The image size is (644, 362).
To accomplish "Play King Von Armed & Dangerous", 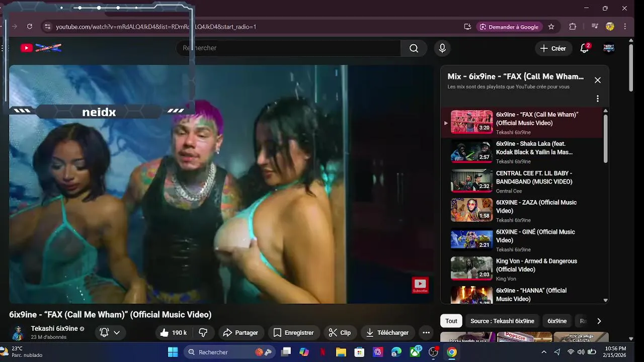I will [522, 269].
